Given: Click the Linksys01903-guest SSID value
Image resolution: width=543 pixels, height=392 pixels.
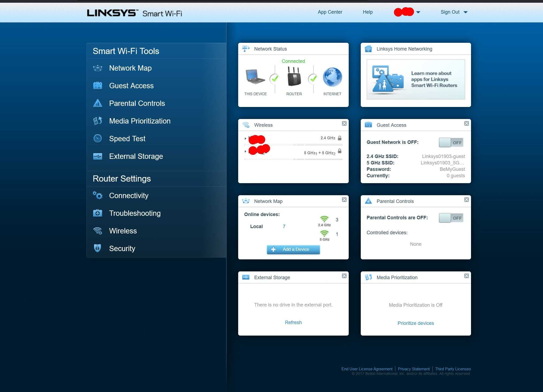Looking at the screenshot, I should pos(443,156).
